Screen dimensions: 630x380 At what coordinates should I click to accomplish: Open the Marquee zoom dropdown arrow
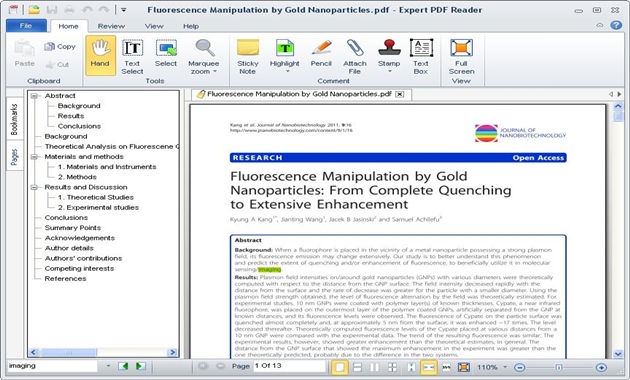point(215,72)
